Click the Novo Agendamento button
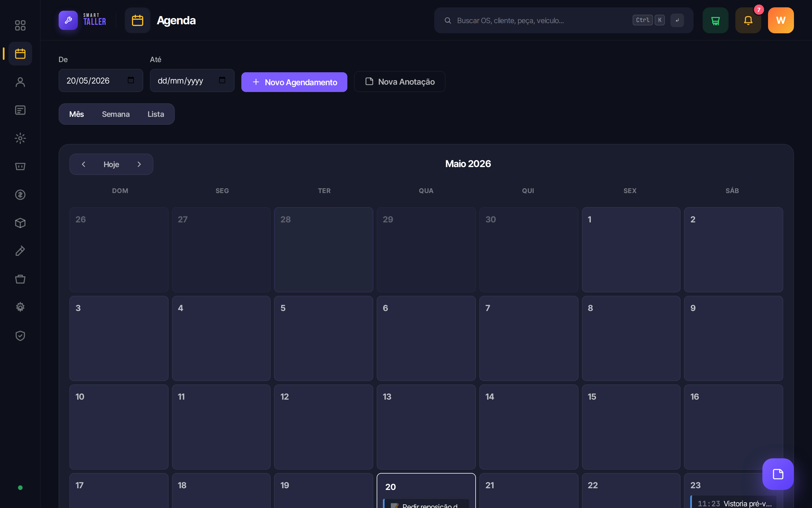The width and height of the screenshot is (812, 508). pyautogui.click(x=294, y=82)
